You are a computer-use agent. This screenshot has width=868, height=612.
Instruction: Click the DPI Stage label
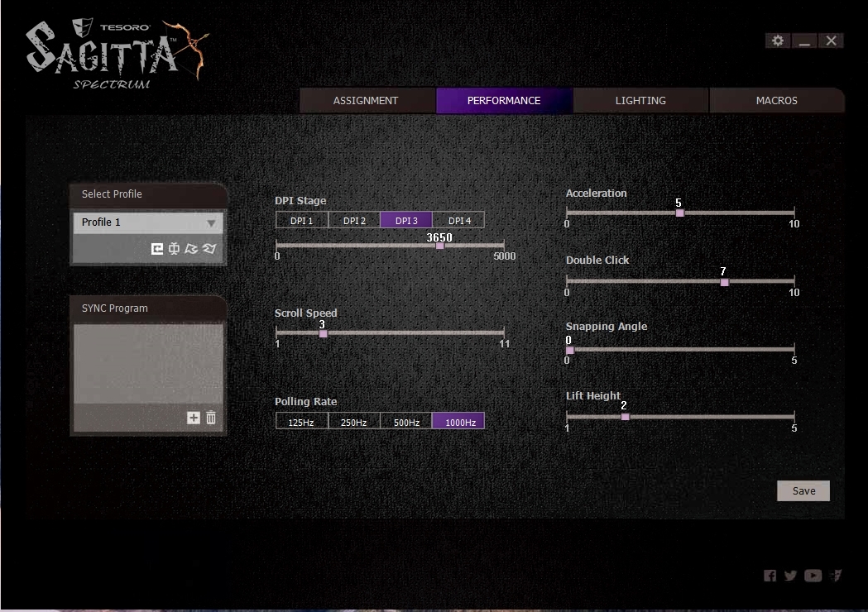click(x=300, y=201)
